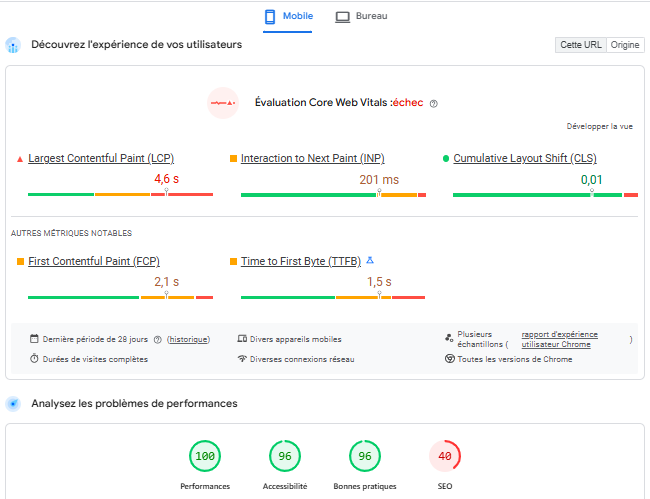Click the Core Web Vitals badge icon
Image resolution: width=650 pixels, height=499 pixels.
(222, 103)
